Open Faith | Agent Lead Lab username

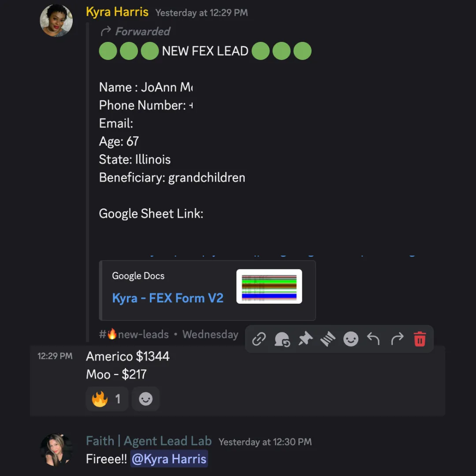149,441
